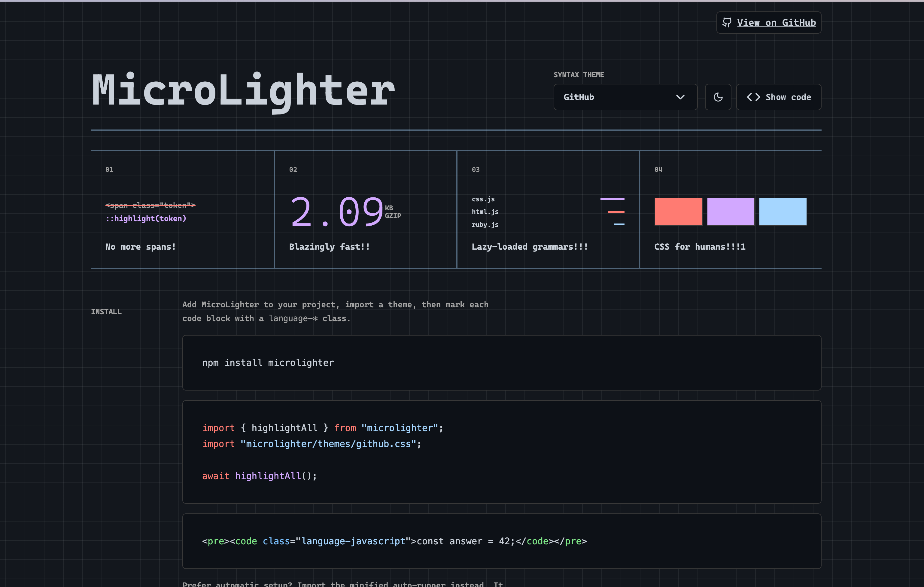Select the red color swatch
Viewport: 924px width, 587px height.
click(678, 212)
